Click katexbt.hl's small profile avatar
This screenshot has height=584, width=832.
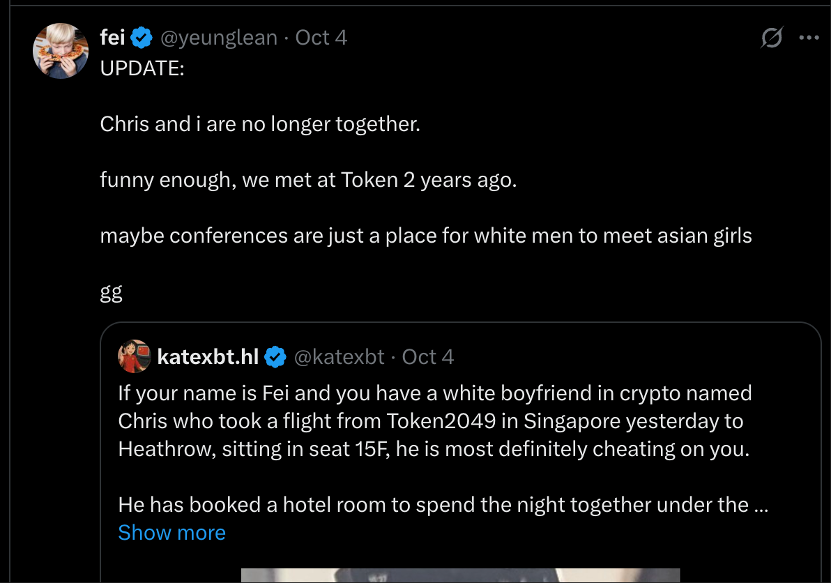click(x=134, y=356)
